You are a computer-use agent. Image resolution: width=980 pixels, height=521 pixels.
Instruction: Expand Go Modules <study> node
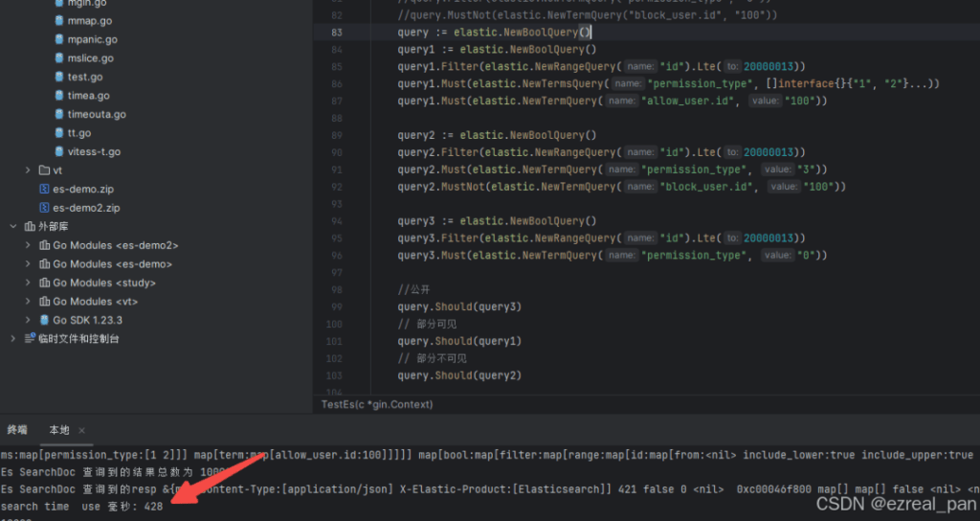click(28, 283)
